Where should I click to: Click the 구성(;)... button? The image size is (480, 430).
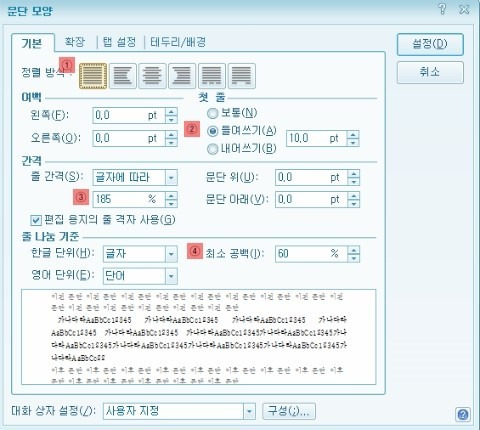(289, 411)
